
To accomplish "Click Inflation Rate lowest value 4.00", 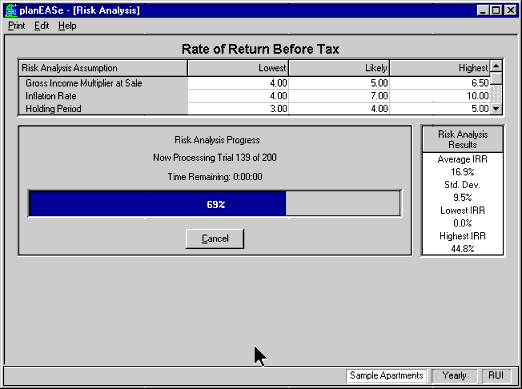I will pos(238,96).
